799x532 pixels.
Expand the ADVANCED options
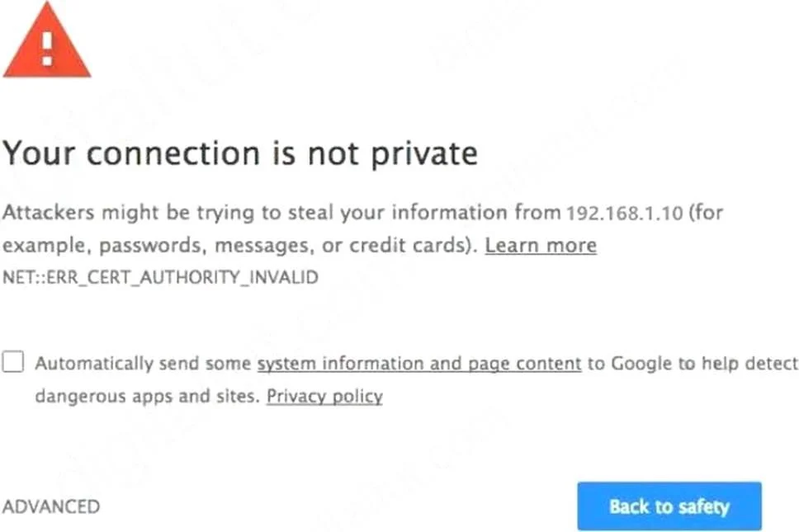coord(51,506)
